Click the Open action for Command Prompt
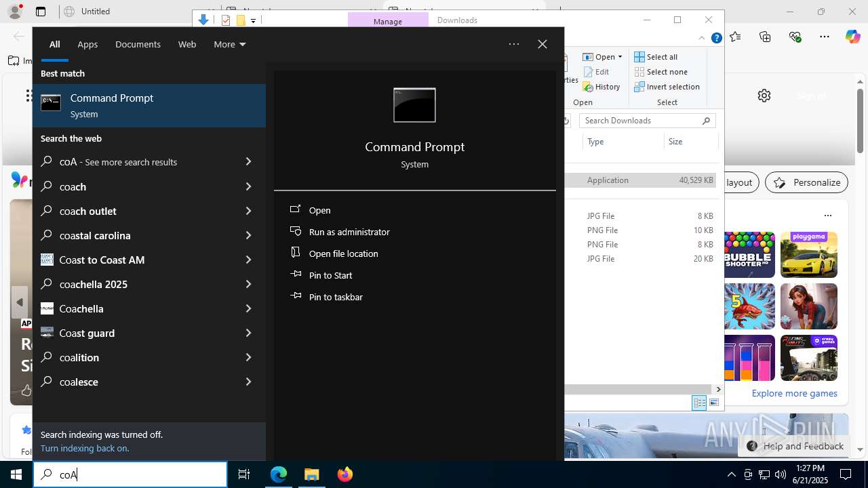Screen dimensions: 868x488 tap(319, 210)
